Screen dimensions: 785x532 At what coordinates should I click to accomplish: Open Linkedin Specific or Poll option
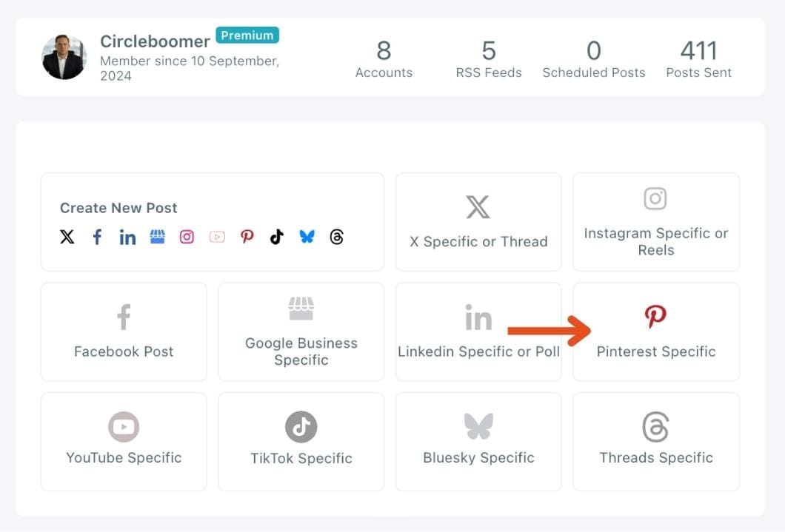478,331
